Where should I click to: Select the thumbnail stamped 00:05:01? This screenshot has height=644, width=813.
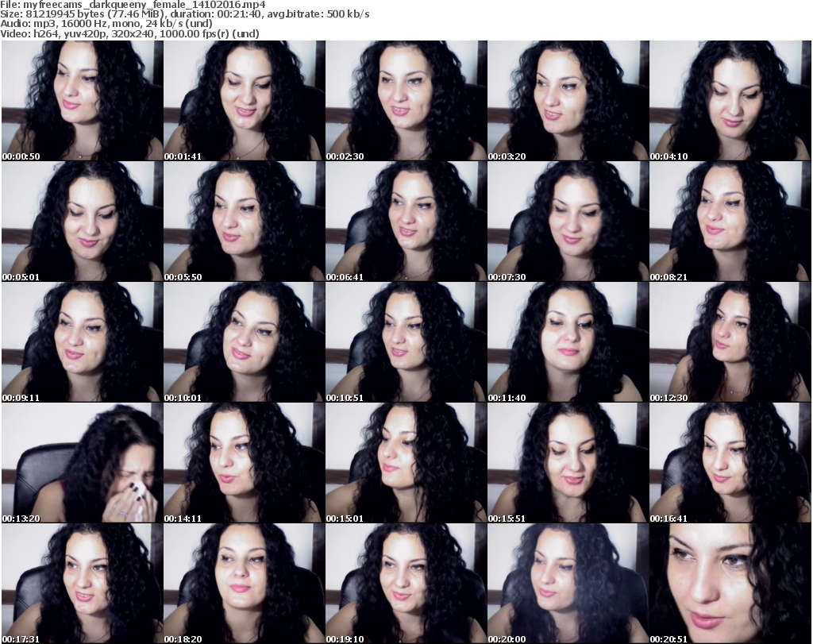(x=82, y=222)
